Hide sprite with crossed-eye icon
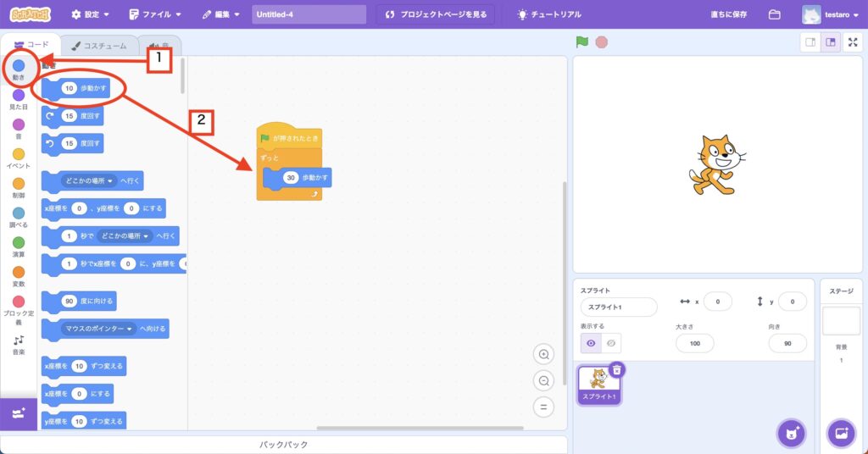The image size is (868, 454). (611, 343)
